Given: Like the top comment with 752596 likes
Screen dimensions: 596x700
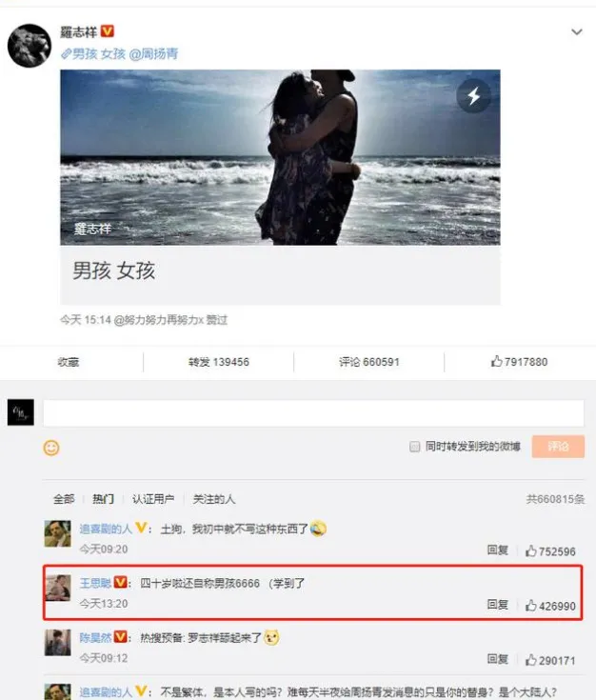Looking at the screenshot, I should (x=550, y=551).
